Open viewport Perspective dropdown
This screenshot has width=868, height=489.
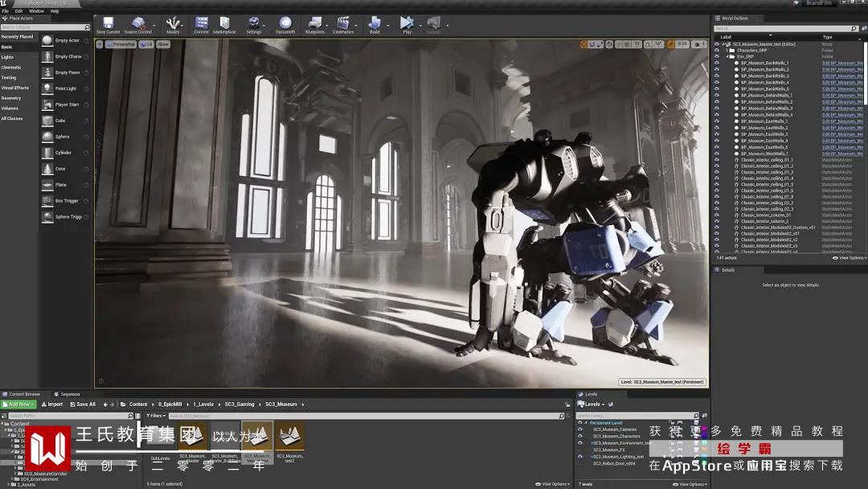tap(121, 44)
